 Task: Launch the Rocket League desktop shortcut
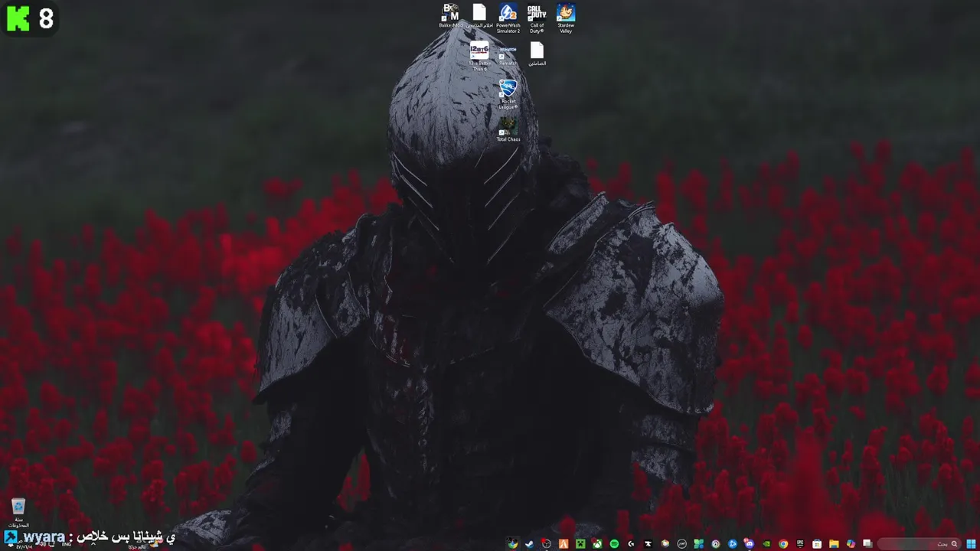coord(508,94)
